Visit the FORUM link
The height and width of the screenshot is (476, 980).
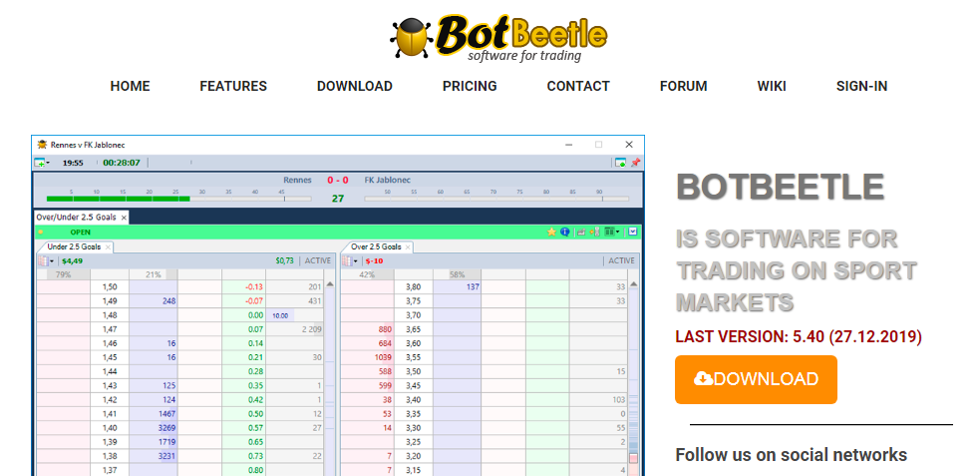click(683, 86)
